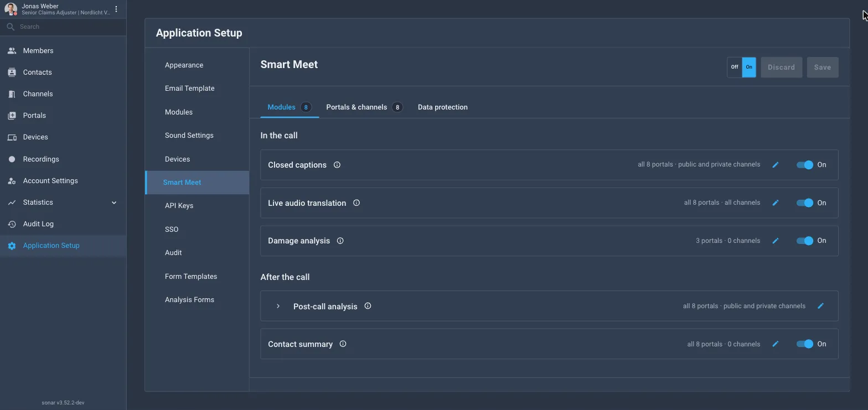Click the Contacts card icon
Viewport: 868px width, 410px height.
tap(12, 72)
